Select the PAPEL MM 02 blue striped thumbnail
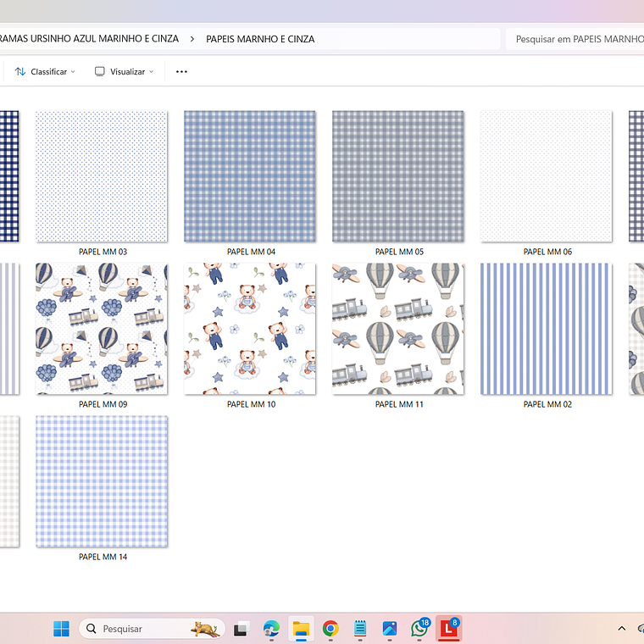The height and width of the screenshot is (644, 644). tap(547, 329)
